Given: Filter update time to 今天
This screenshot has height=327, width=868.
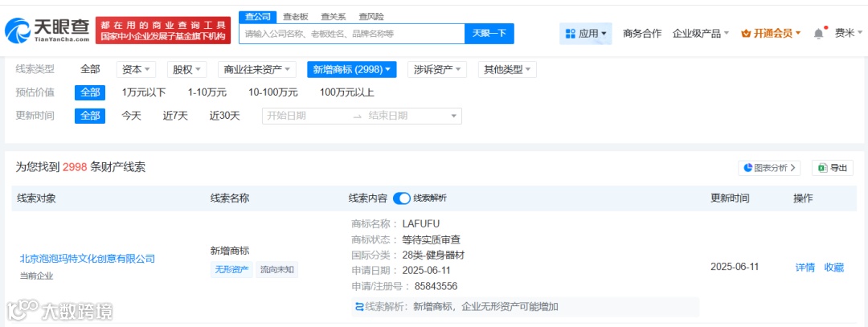Looking at the screenshot, I should [131, 116].
